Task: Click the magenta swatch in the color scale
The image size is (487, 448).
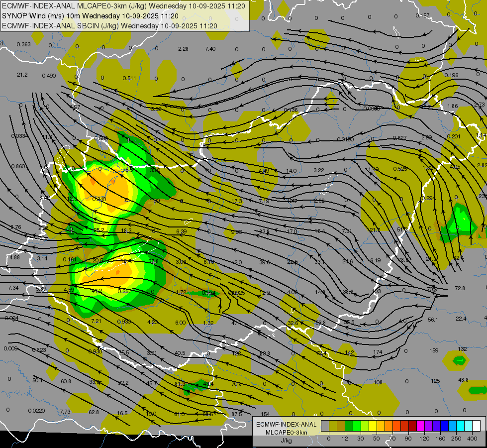Action: click(420, 426)
